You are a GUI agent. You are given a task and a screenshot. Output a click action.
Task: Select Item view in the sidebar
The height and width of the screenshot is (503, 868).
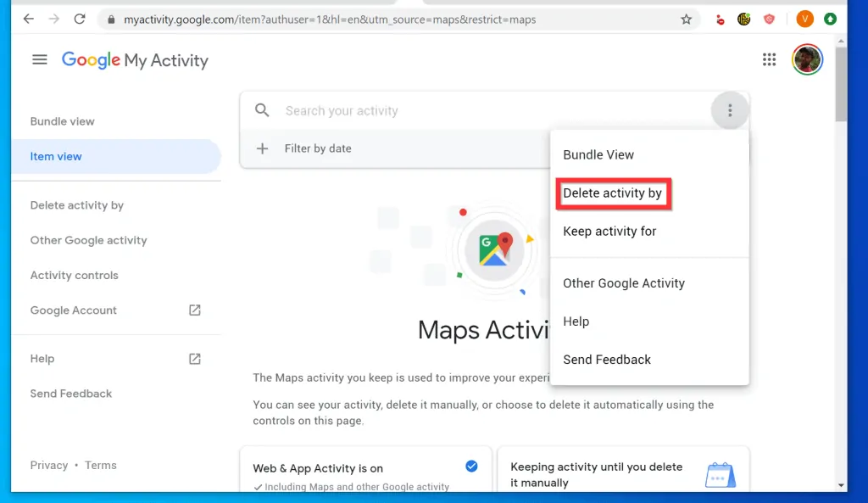(115, 156)
